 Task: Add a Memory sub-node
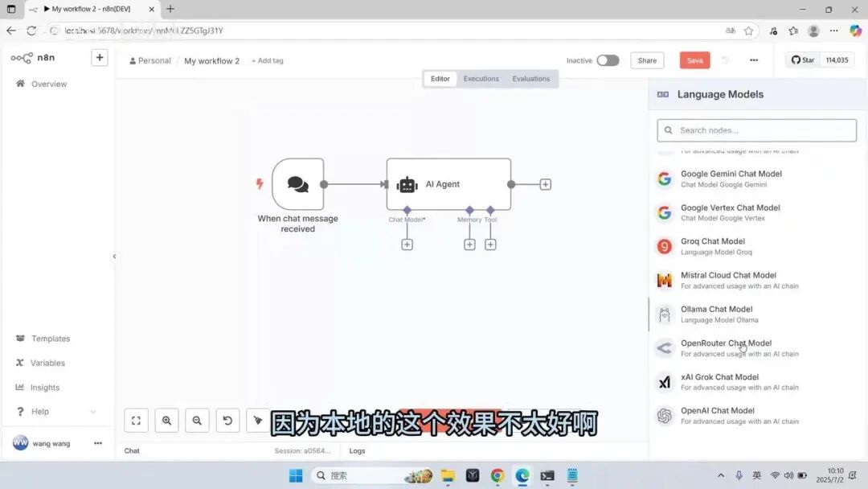pyautogui.click(x=469, y=244)
